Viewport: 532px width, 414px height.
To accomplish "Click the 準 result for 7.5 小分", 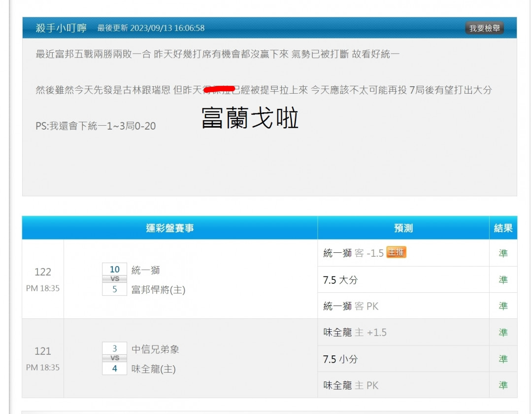I will click(x=503, y=359).
